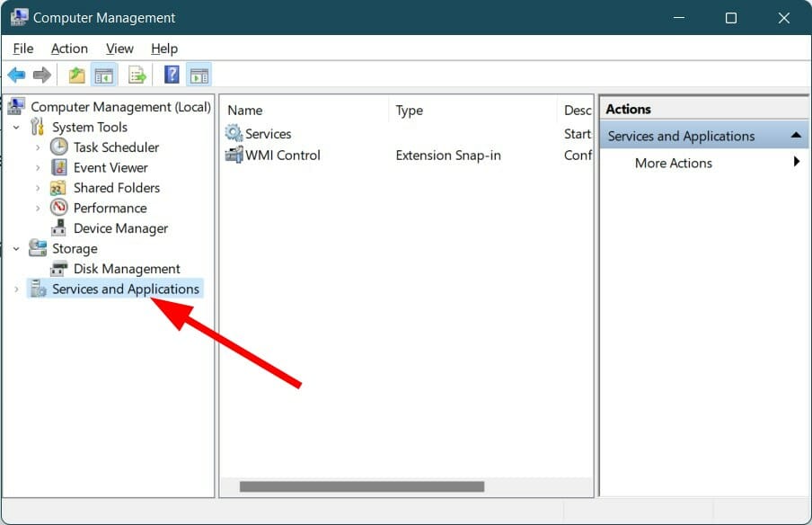Toggle the Show/Hide Action Pane icon
Image resolution: width=812 pixels, height=525 pixels.
pyautogui.click(x=199, y=74)
